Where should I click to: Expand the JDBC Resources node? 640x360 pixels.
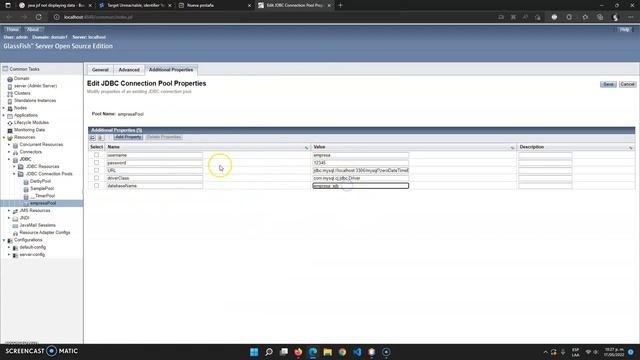[x=14, y=167]
